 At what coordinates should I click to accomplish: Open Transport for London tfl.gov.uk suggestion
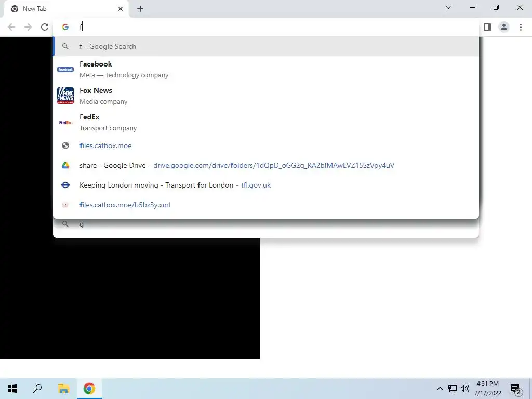pos(266,185)
